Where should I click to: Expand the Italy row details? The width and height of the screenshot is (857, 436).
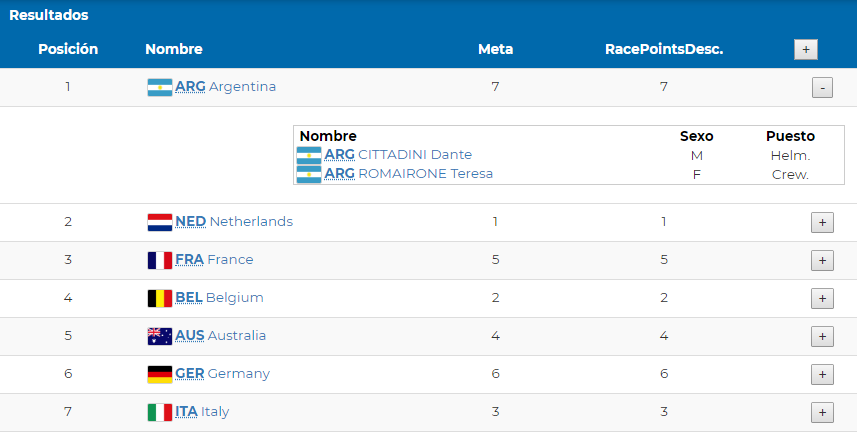(822, 412)
